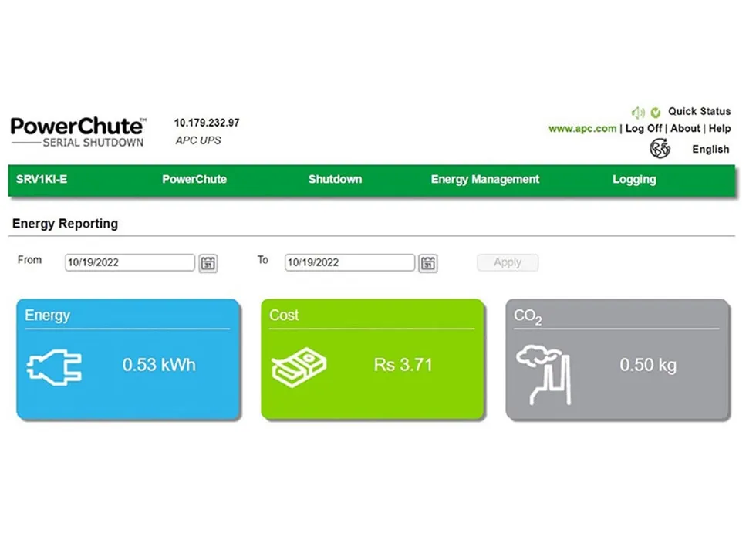The height and width of the screenshot is (540, 756).
Task: Click the Apply button
Action: pos(508,262)
